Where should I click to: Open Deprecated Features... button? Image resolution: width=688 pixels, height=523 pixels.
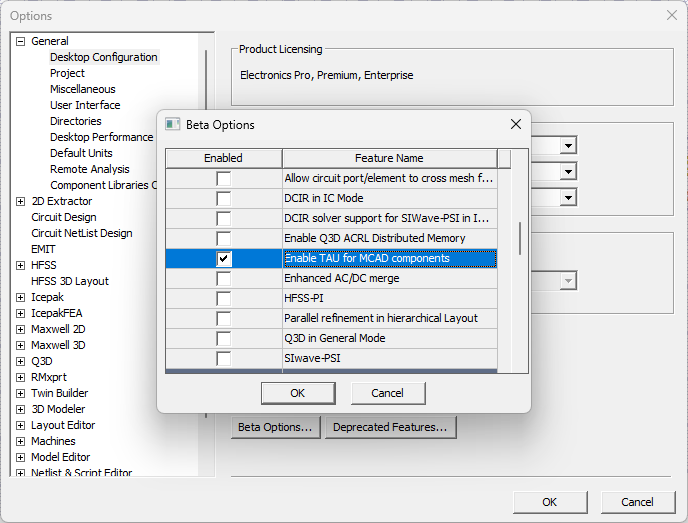[391, 427]
